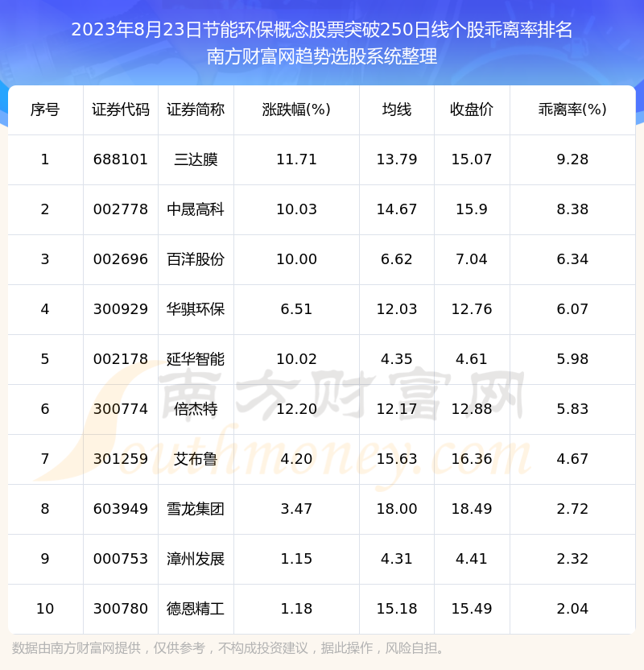Click the 10.02 change value

tap(296, 359)
